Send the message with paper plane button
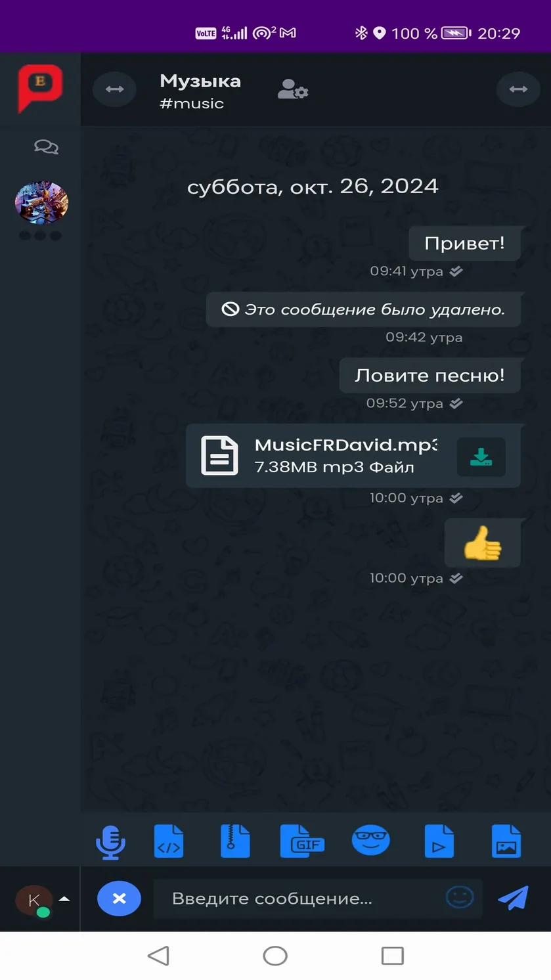Viewport: 551px width, 980px height. click(x=513, y=898)
